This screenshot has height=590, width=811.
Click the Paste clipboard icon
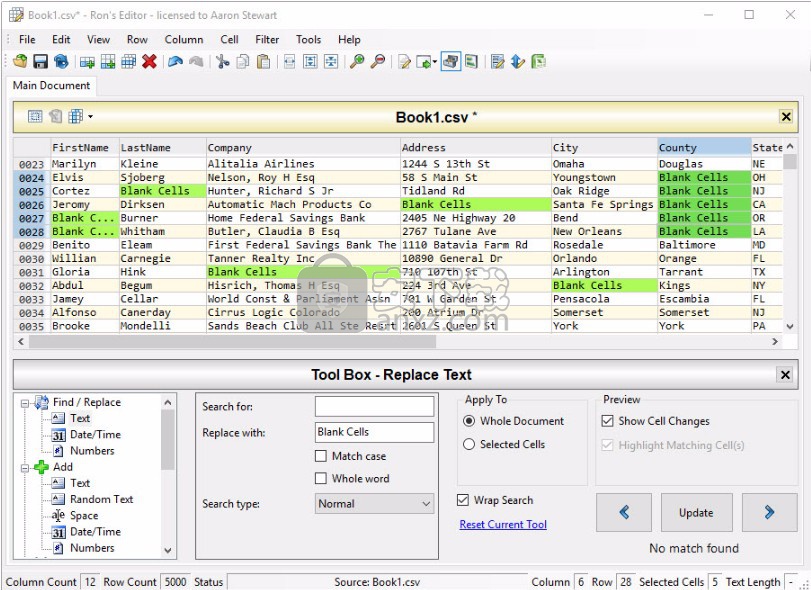pos(263,62)
